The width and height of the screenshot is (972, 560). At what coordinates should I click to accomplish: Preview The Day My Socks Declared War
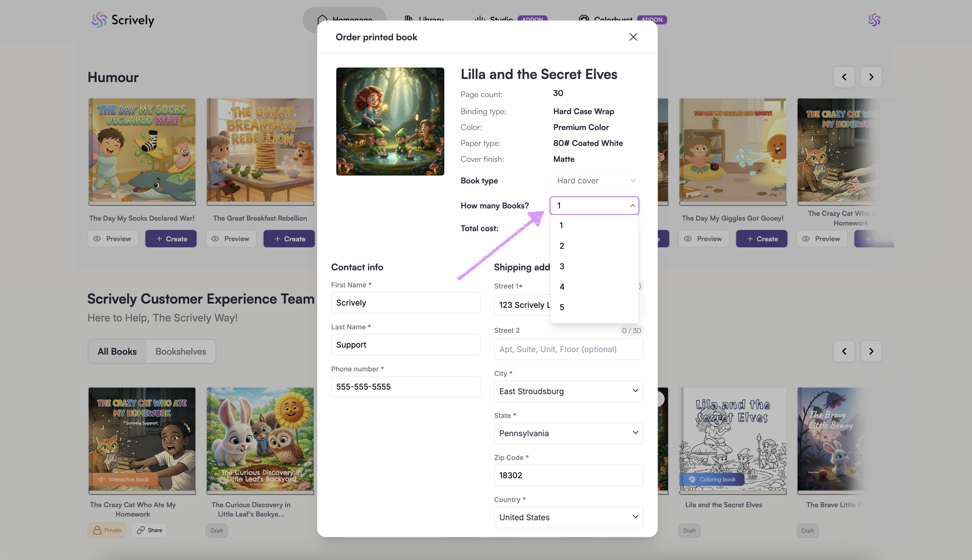tap(113, 239)
